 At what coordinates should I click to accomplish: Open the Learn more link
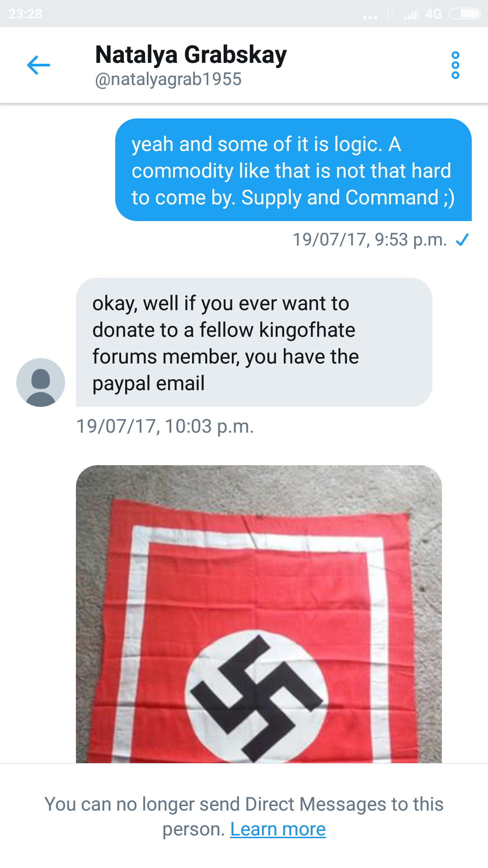click(278, 829)
